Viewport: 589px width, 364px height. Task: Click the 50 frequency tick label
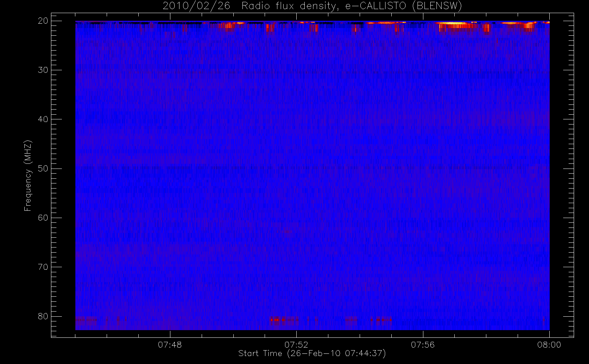pos(43,169)
